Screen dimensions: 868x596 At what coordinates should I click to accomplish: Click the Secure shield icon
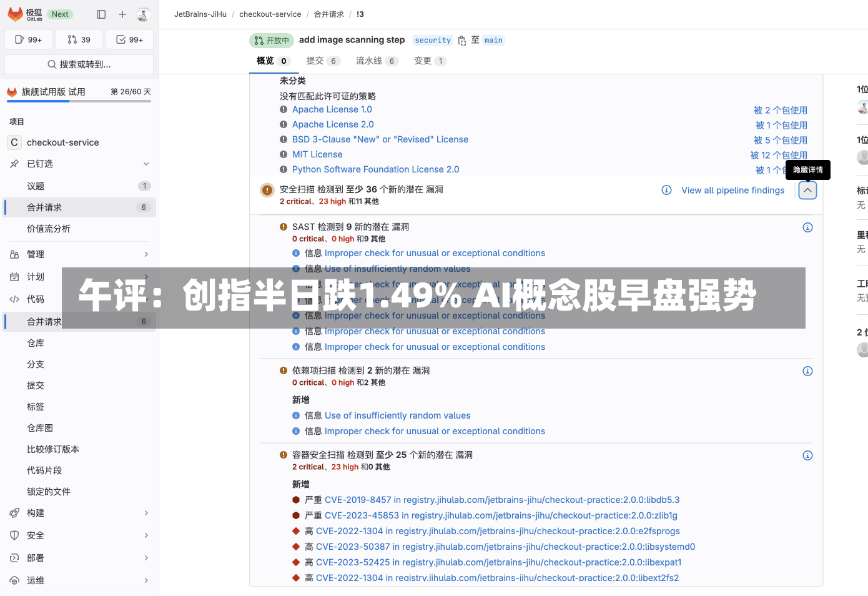pyautogui.click(x=14, y=535)
